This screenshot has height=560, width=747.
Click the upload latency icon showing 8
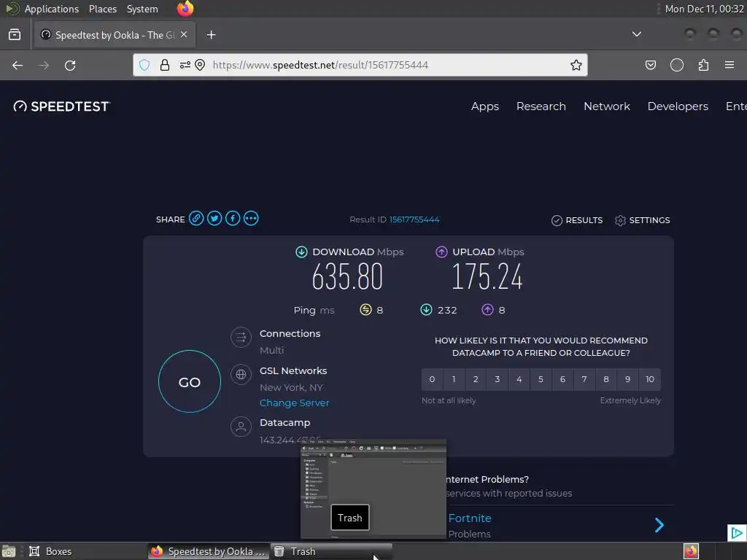pos(487,310)
